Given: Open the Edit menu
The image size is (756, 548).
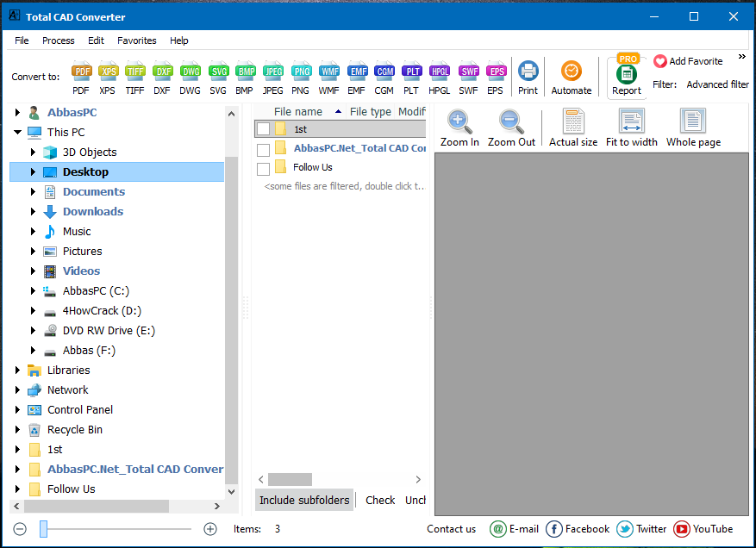Looking at the screenshot, I should (x=96, y=40).
